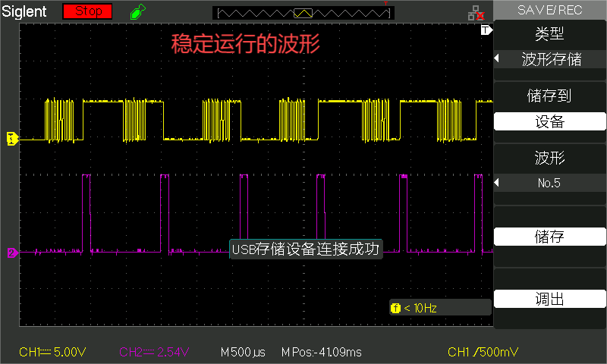
Task: Click the Siglent brand logo
Action: click(24, 11)
